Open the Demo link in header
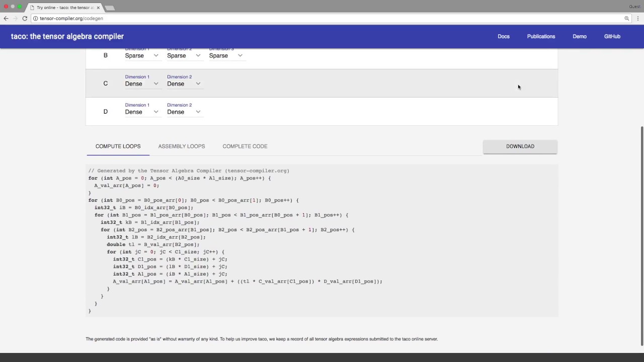 (580, 36)
